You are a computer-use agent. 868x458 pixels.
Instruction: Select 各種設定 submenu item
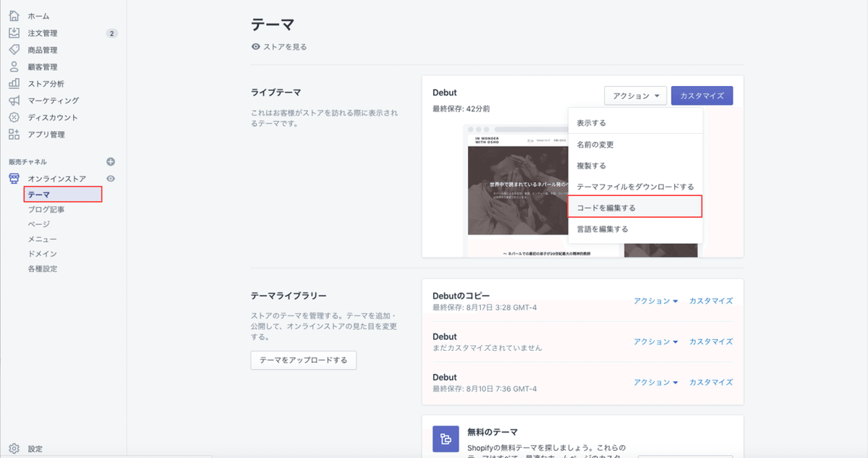[42, 268]
